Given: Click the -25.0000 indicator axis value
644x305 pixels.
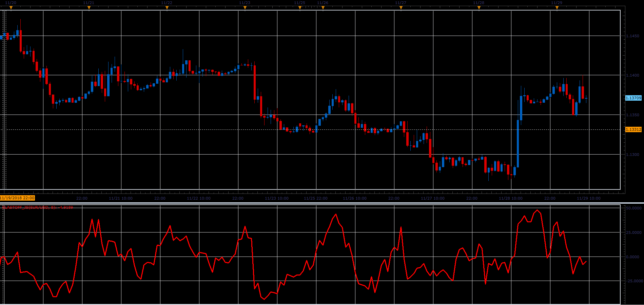Looking at the screenshot, I should tap(634, 281).
